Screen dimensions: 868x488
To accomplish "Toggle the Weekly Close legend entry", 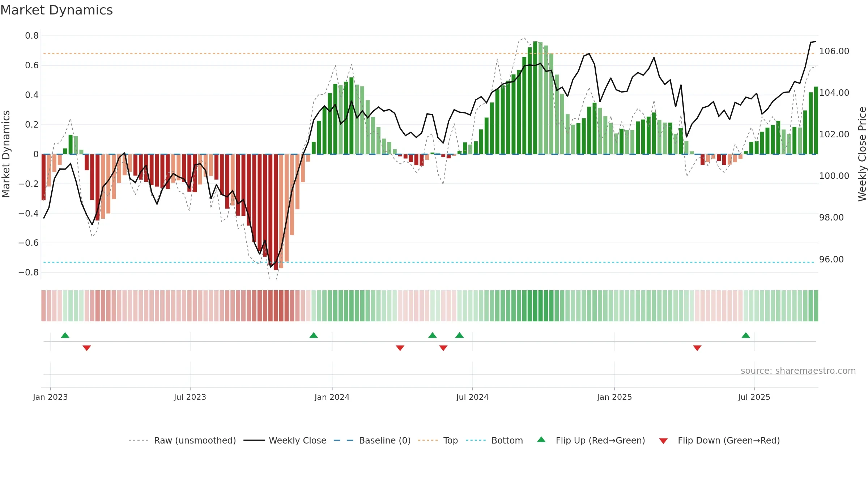I will coord(285,440).
